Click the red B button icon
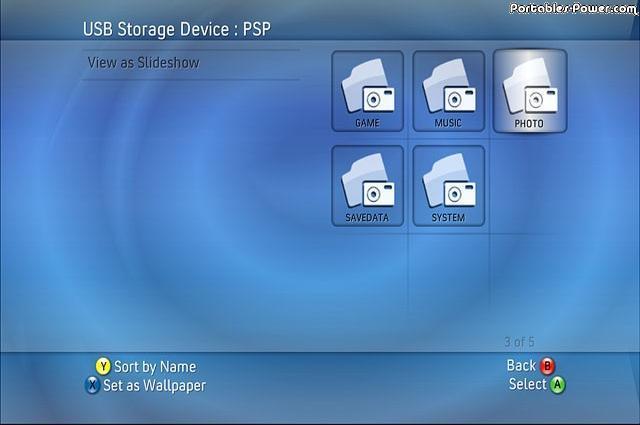This screenshot has width=640, height=425. pyautogui.click(x=547, y=366)
